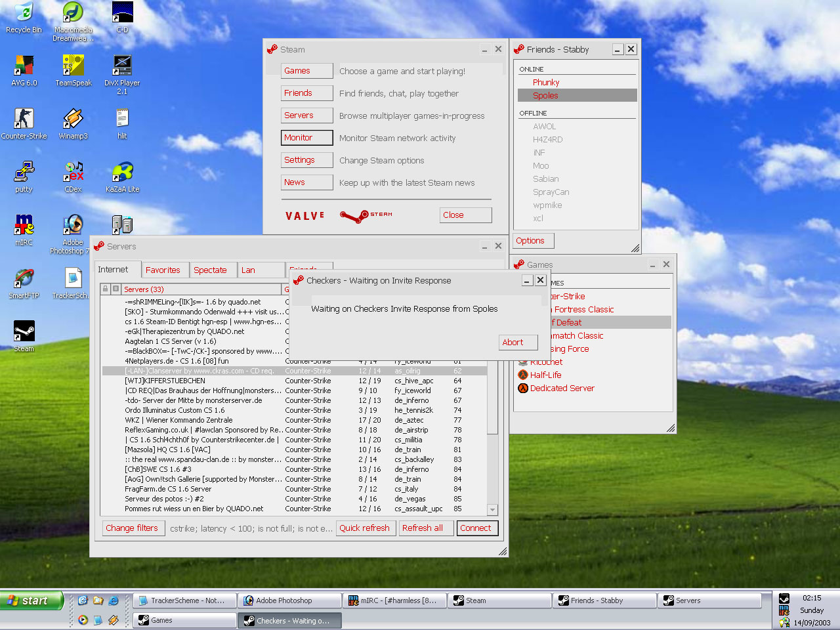Screen dimensions: 840x630
Task: Open Servers from the Steam menu
Action: pyautogui.click(x=307, y=115)
